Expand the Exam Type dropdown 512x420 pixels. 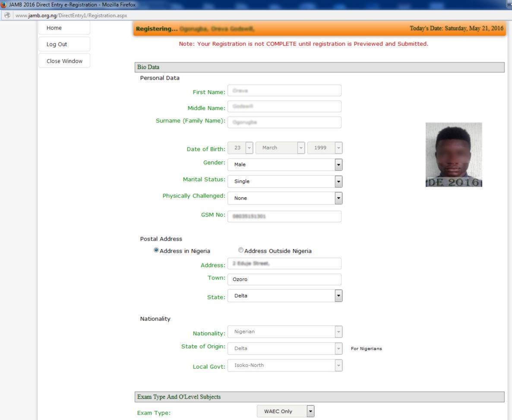click(310, 411)
